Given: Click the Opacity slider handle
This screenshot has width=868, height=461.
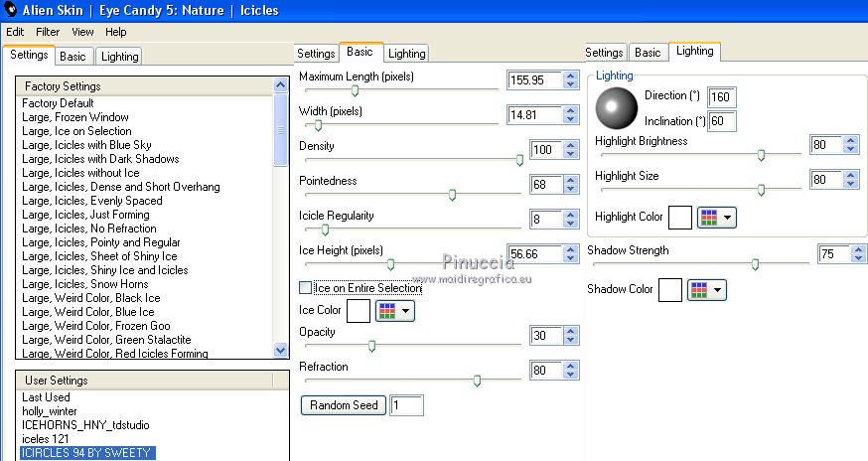Looking at the screenshot, I should click(x=371, y=347).
